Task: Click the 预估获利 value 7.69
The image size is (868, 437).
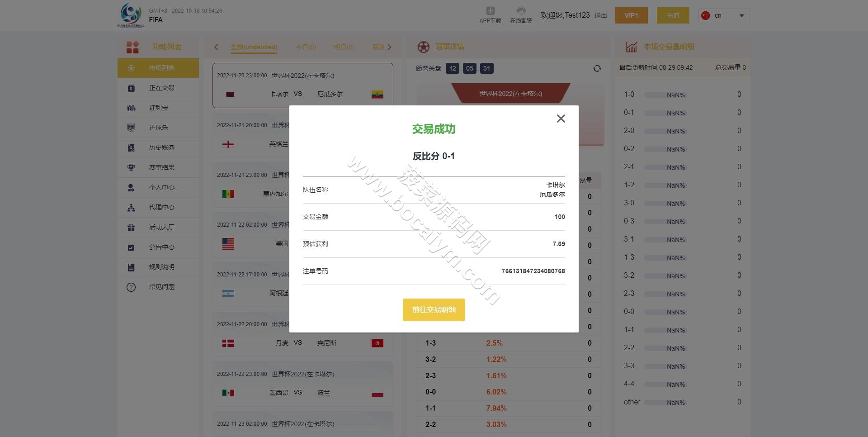Action: tap(559, 244)
